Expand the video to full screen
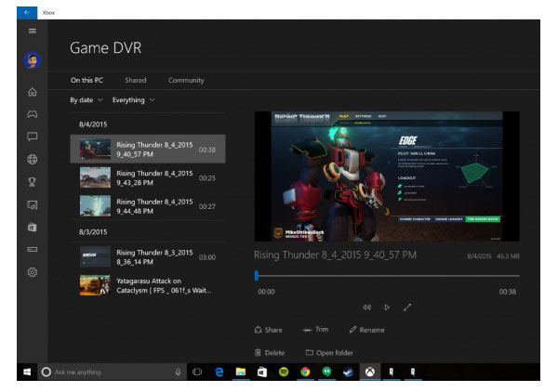Image resolution: width=558 pixels, height=392 pixels. click(407, 307)
